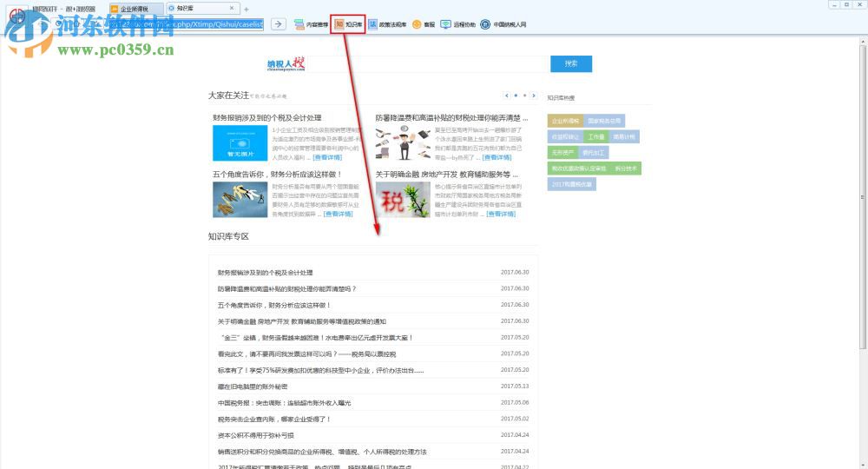The image size is (868, 469).
Task: Open 政策法规库 toolbar icon
Action: 387,24
